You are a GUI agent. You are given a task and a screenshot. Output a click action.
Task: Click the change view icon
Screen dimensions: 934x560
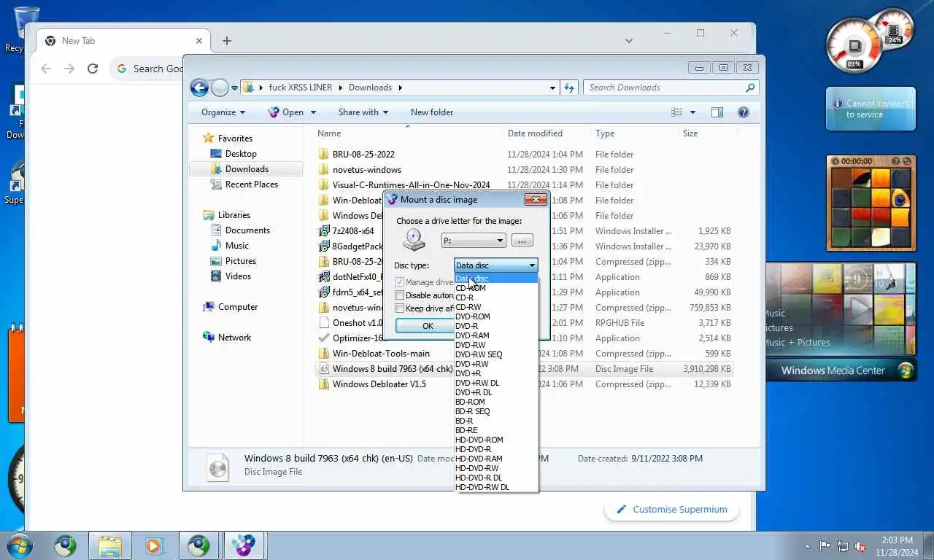[x=677, y=112]
